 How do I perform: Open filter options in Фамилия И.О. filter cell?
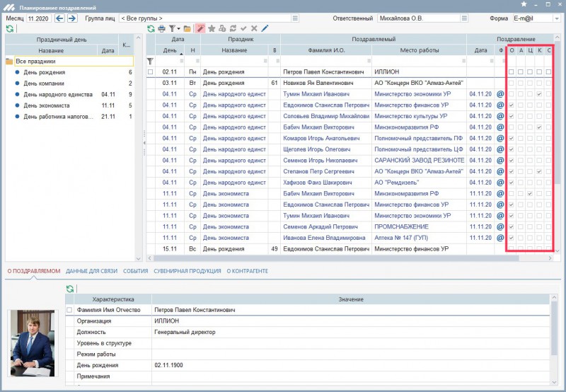pos(369,61)
